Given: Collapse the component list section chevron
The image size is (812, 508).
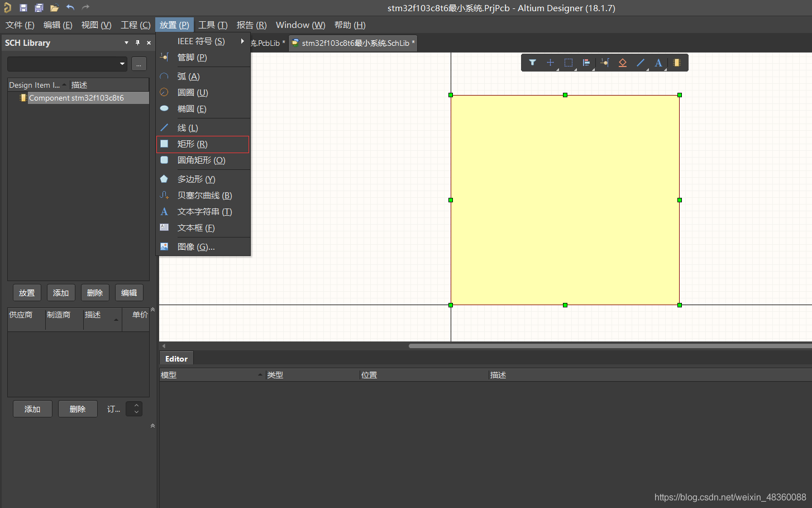Looking at the screenshot, I should click(x=152, y=309).
